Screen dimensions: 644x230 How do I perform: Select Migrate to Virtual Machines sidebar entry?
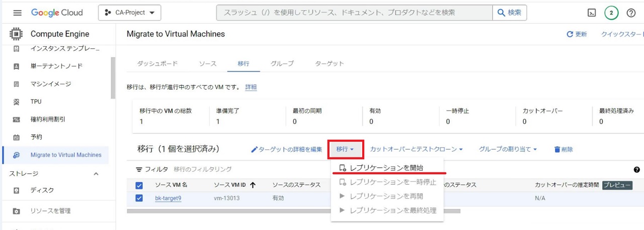click(55, 155)
